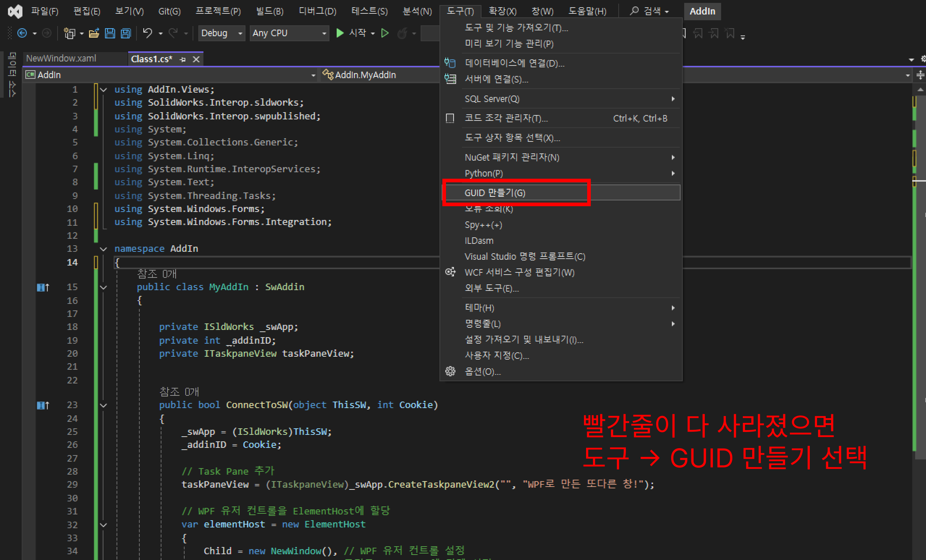The height and width of the screenshot is (560, 926).
Task: Collapse the ConnectToSW method block
Action: pyautogui.click(x=103, y=406)
